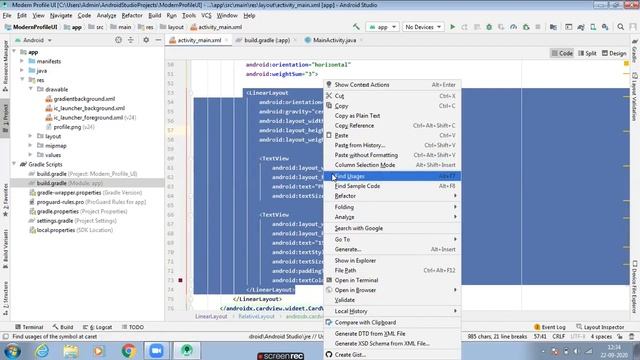Viewport: 640px width, 360px height.
Task: Click the Make Project hammer icon
Action: tap(356, 27)
